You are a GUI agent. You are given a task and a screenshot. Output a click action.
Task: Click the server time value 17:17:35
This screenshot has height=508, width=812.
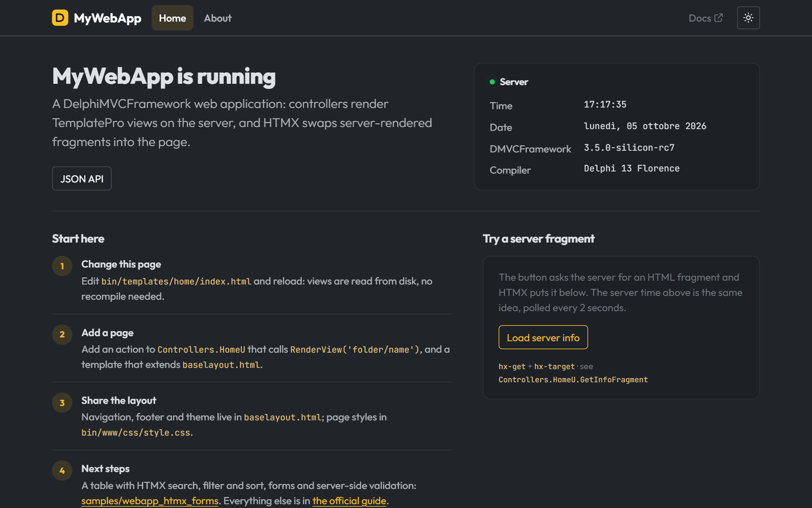coord(605,105)
